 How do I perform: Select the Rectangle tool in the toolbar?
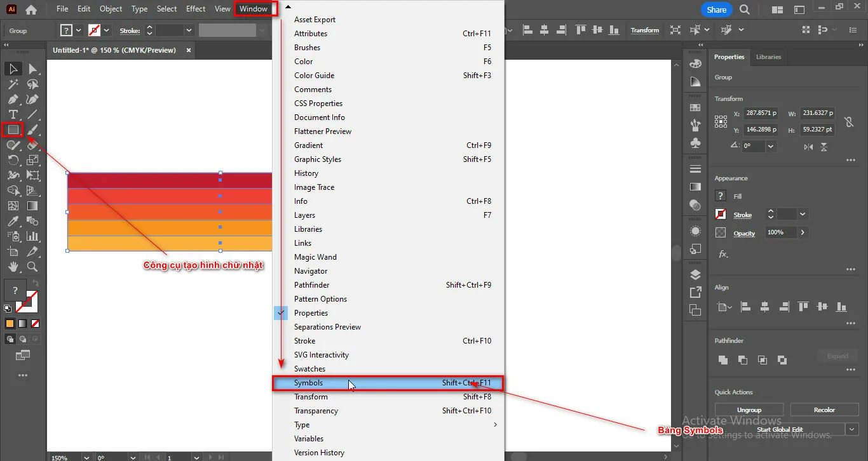pos(13,130)
